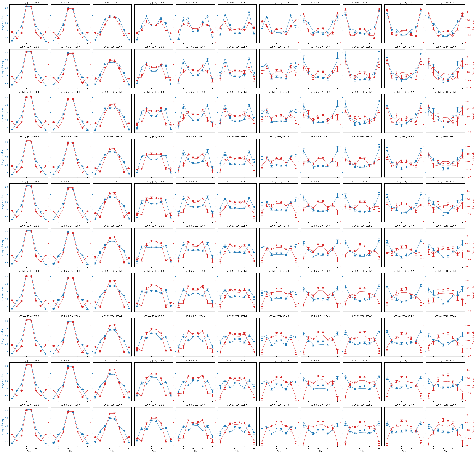The width and height of the screenshot is (476, 454).
Task: Click the subplot titled u=0.0, η=0, τ=0.0
Action: point(29,24)
